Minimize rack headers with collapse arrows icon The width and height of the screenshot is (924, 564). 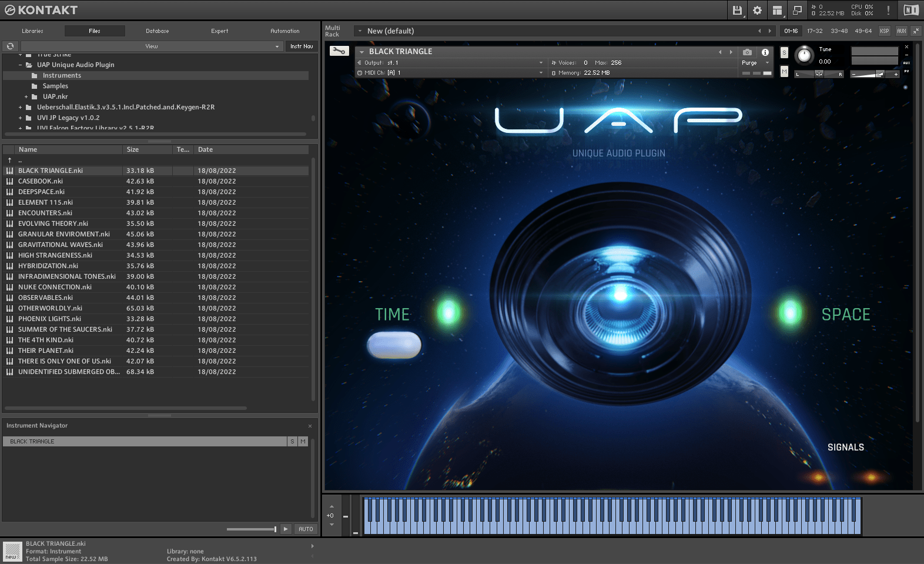916,31
